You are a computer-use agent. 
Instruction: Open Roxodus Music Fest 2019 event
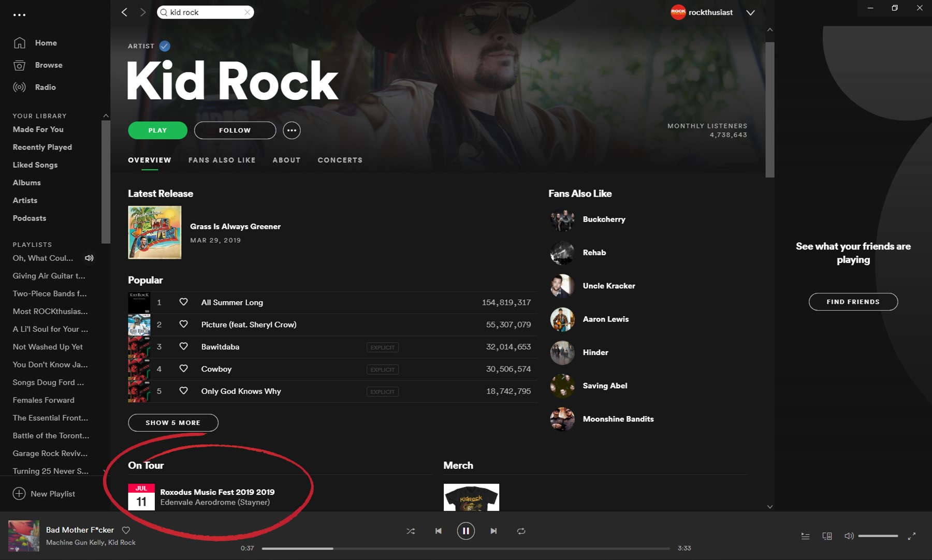(x=217, y=492)
